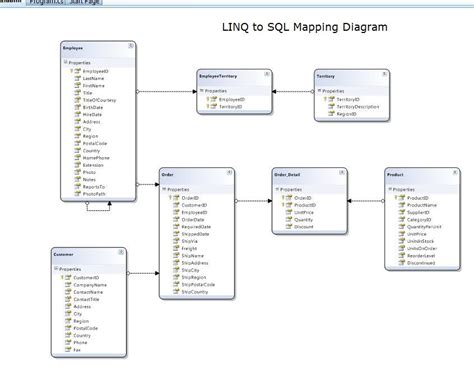This screenshot has width=474, height=372.
Task: Click the BirthDate property icon in Employee
Action: 77,107
